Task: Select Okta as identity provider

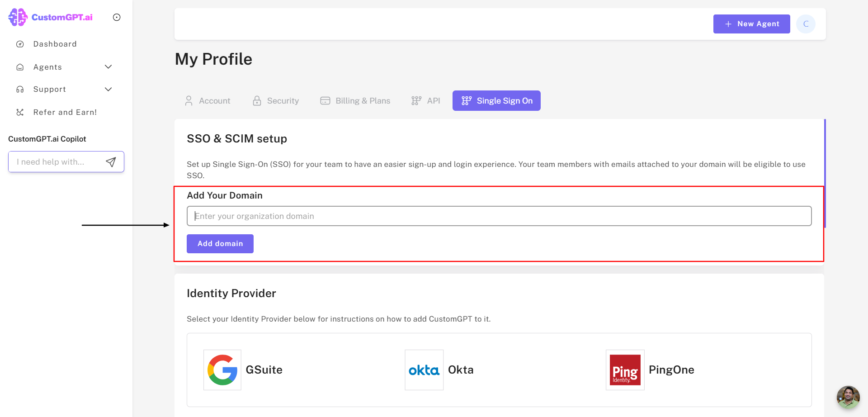Action: (461, 370)
